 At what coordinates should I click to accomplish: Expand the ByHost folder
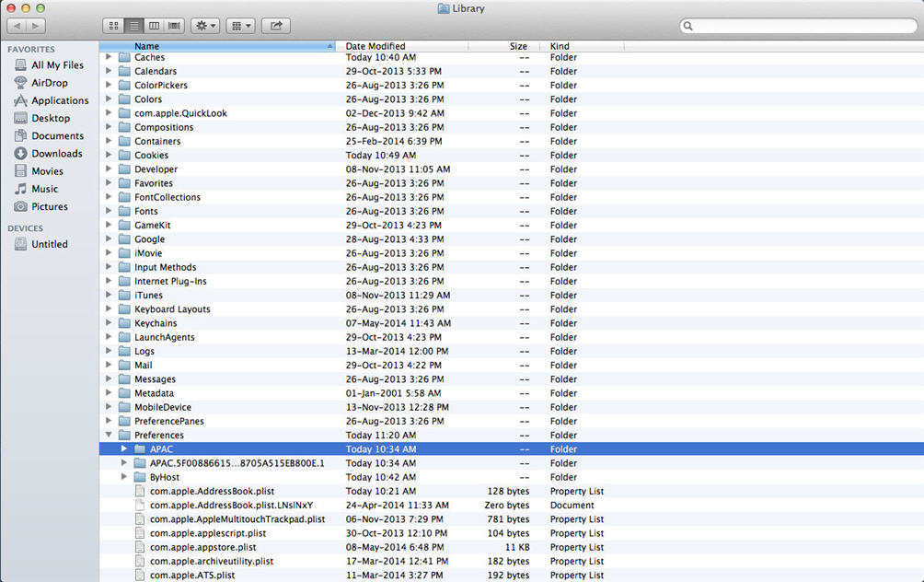(x=124, y=477)
